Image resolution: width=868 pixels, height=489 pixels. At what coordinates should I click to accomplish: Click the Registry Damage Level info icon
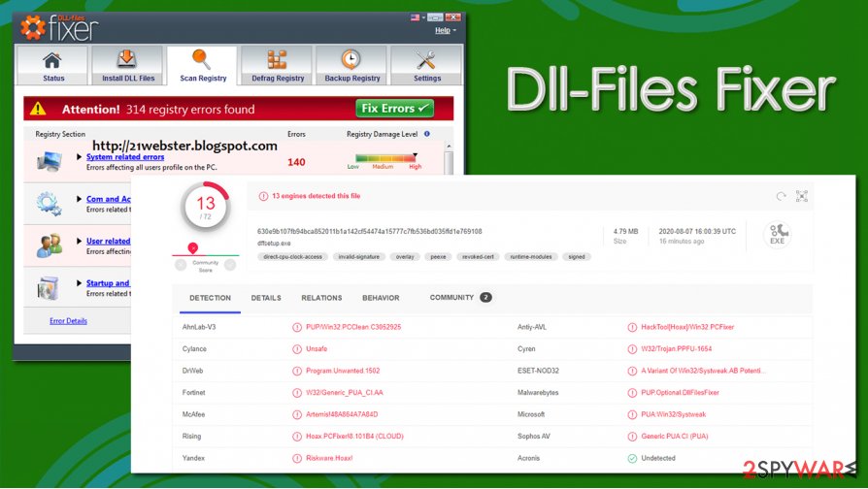(427, 134)
